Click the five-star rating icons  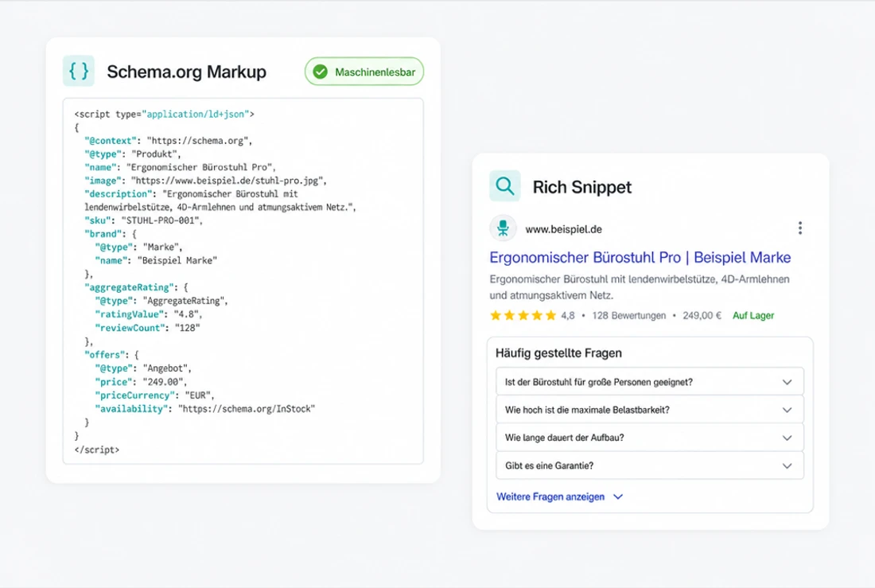click(523, 316)
